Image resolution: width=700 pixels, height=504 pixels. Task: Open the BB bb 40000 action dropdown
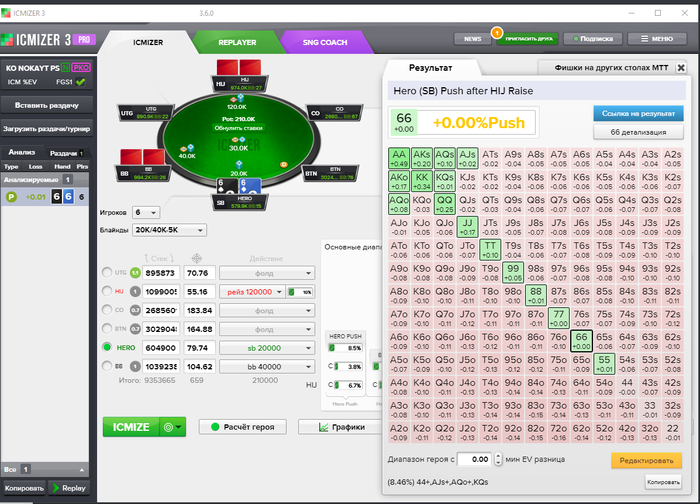(x=267, y=367)
